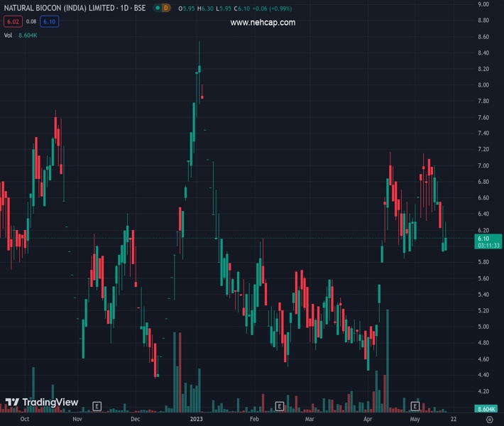The image size is (504, 426).
Task: Click the red 6.02 sell price box
Action: tap(13, 22)
